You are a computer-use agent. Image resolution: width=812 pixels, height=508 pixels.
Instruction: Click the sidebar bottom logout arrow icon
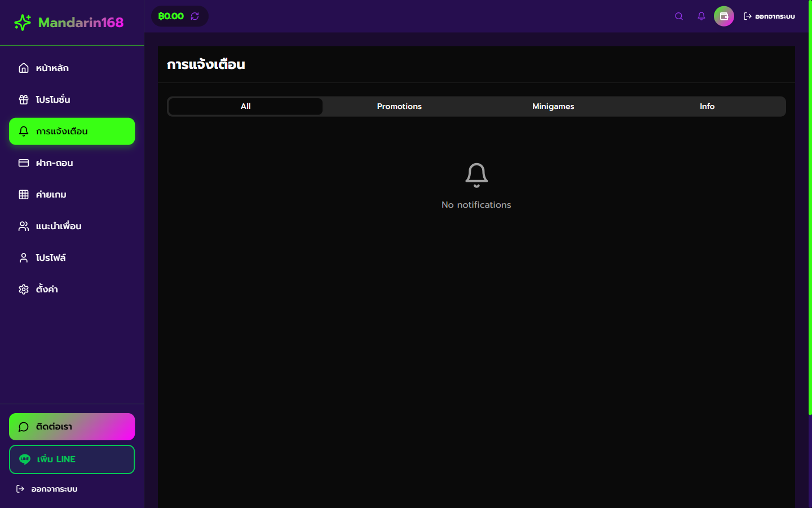coord(20,489)
